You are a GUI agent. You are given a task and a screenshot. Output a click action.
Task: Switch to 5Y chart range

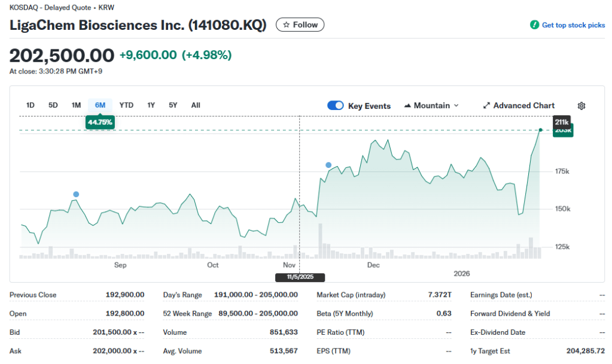(173, 105)
